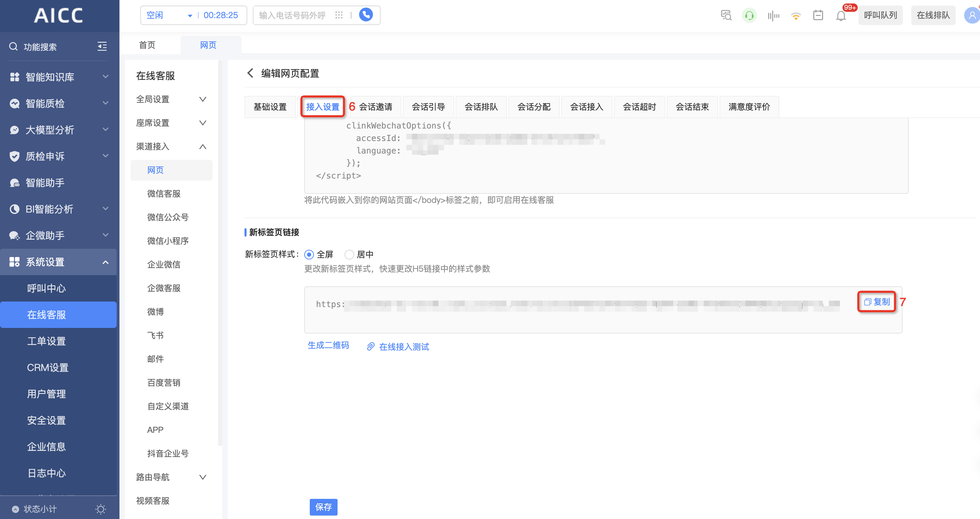
Task: Open the 满意度评价 tab
Action: tap(749, 107)
